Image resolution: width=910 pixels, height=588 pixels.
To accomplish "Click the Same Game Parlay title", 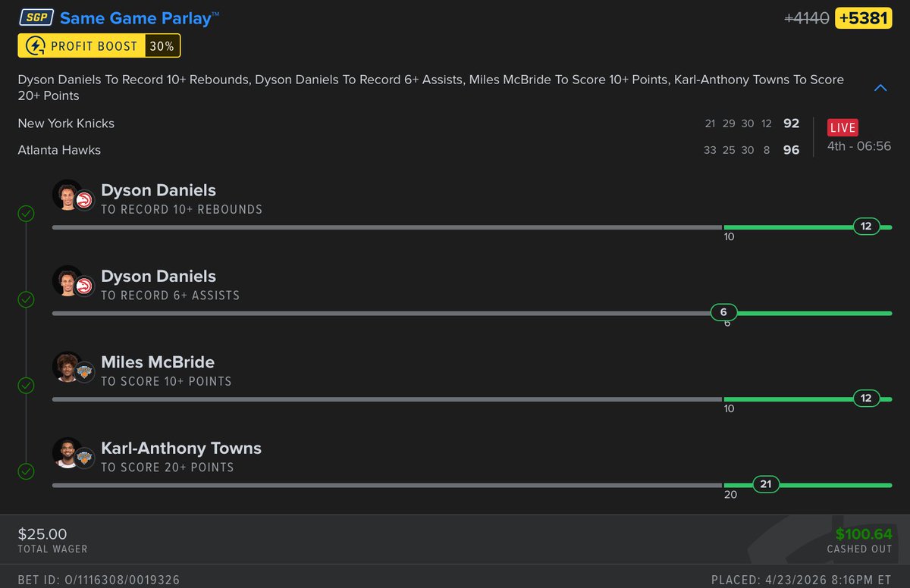I will [x=140, y=18].
